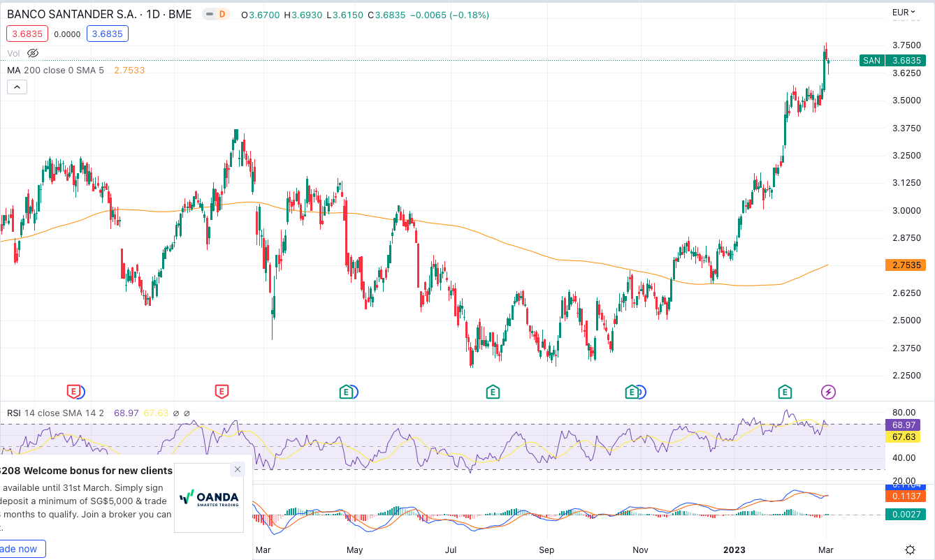Open the EUR currency dropdown
Image resolution: width=935 pixels, height=560 pixels.
903,12
